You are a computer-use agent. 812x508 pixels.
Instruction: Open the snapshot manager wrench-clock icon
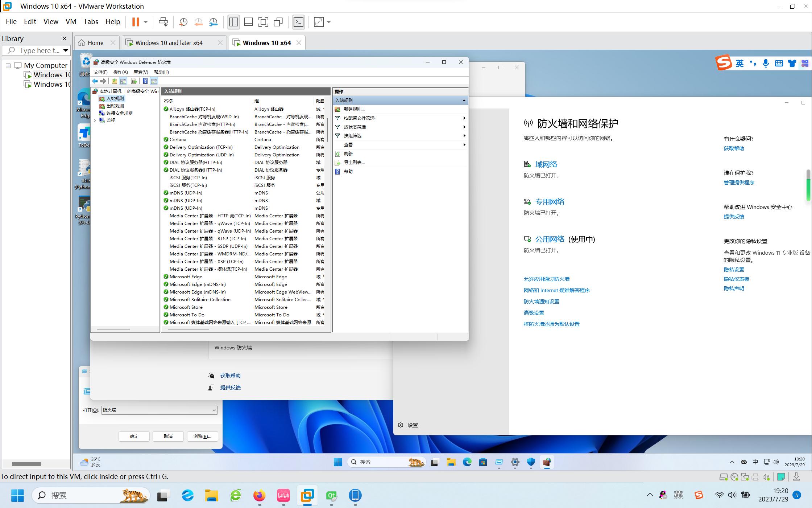214,22
